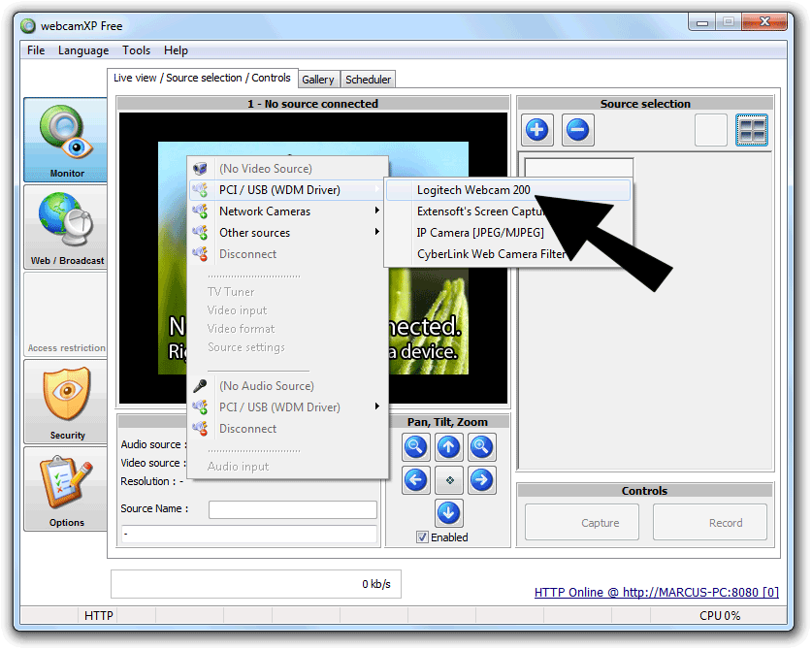
Task: Click the camera icon for No Video Source
Action: (x=200, y=169)
